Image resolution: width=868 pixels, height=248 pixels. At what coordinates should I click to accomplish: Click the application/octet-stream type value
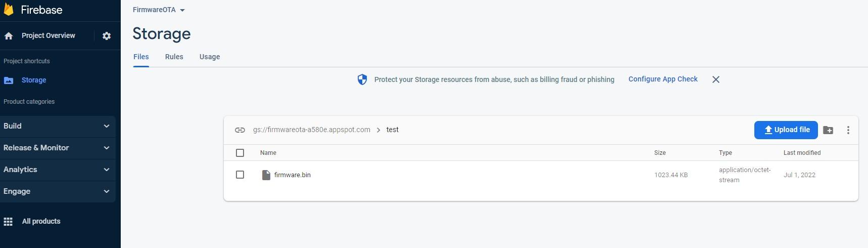pos(745,175)
